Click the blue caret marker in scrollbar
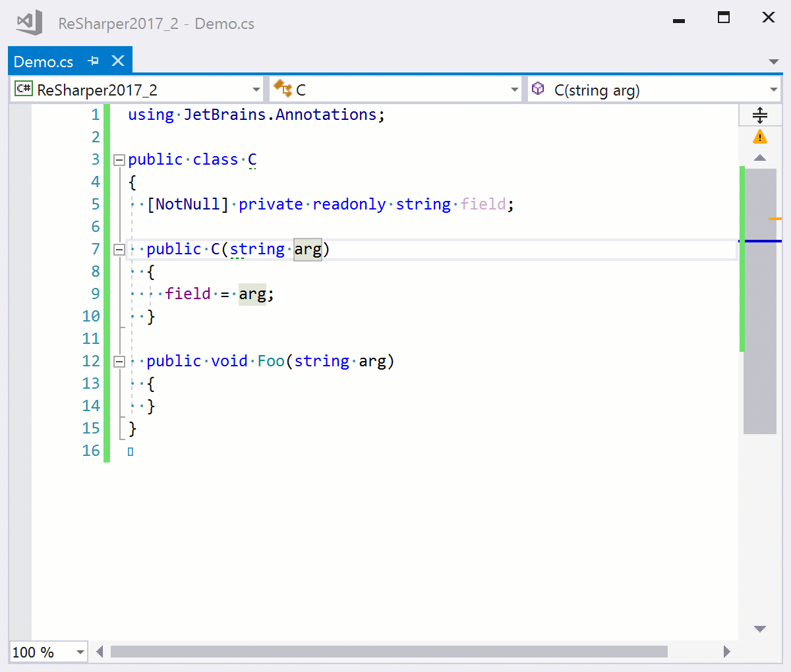 [760, 241]
